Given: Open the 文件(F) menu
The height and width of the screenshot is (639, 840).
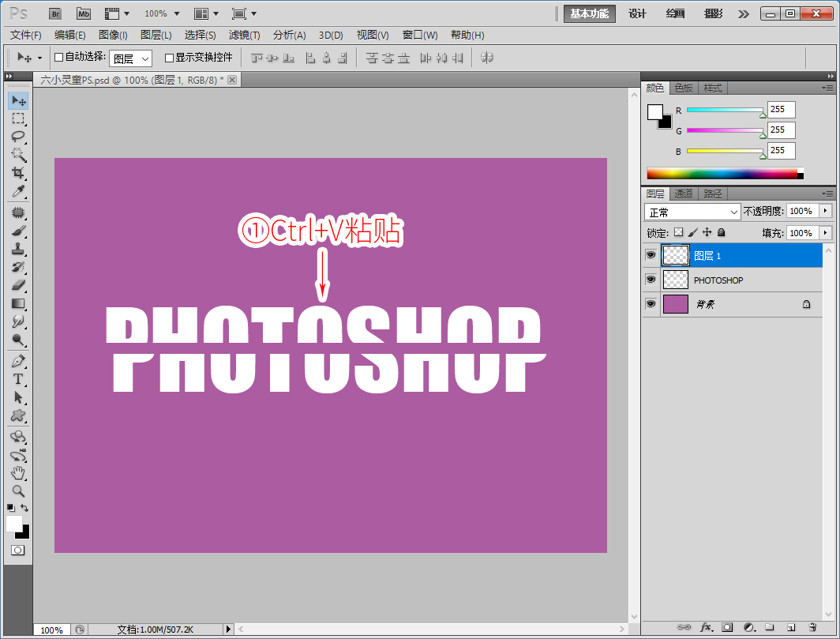Looking at the screenshot, I should [x=26, y=36].
